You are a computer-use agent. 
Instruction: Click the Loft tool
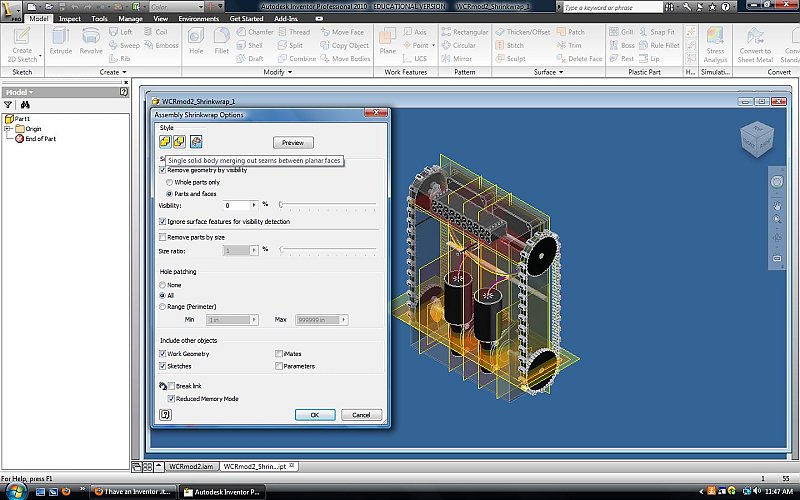click(120, 32)
